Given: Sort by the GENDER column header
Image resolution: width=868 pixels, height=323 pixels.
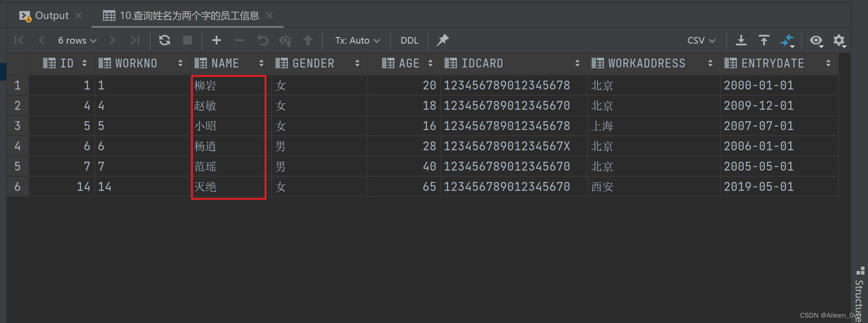Looking at the screenshot, I should pos(319,63).
